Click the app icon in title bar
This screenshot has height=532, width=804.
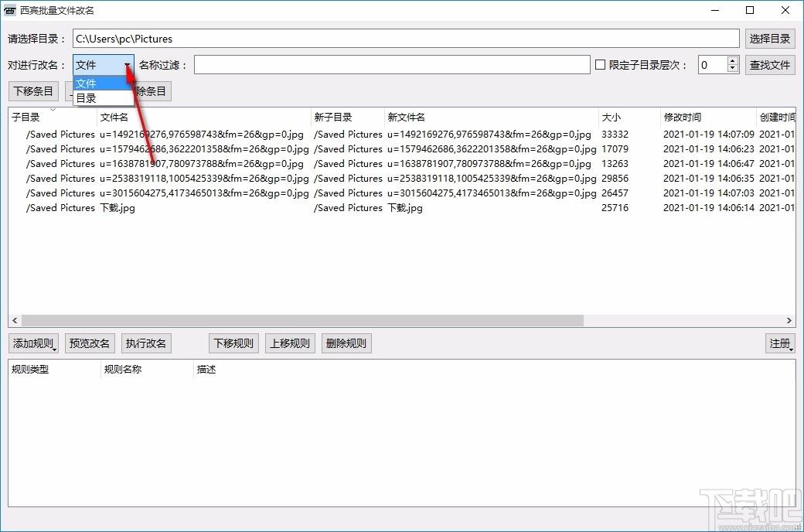[11, 11]
